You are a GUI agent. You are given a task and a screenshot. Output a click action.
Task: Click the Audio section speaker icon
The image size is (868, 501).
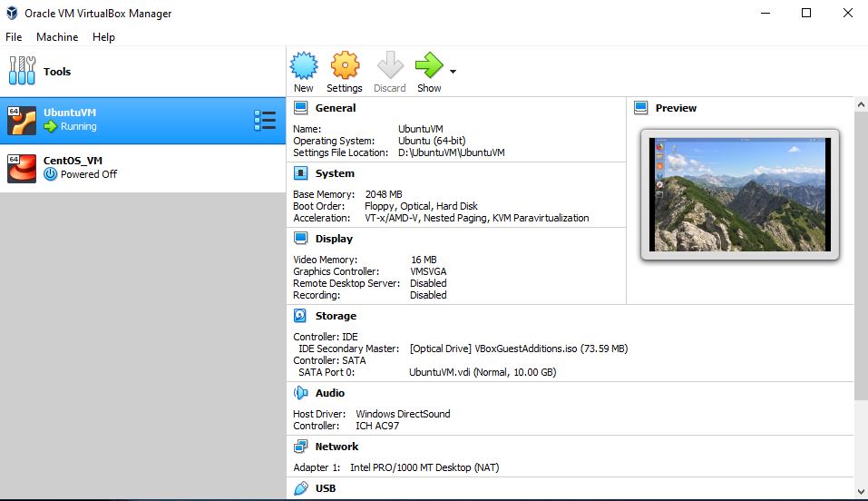tap(300, 393)
